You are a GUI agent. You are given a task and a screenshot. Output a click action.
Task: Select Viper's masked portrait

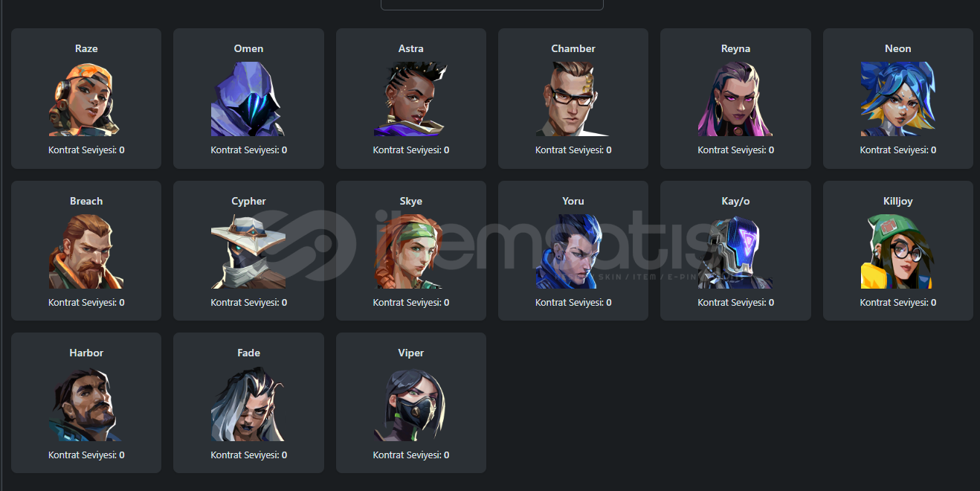[x=410, y=404]
